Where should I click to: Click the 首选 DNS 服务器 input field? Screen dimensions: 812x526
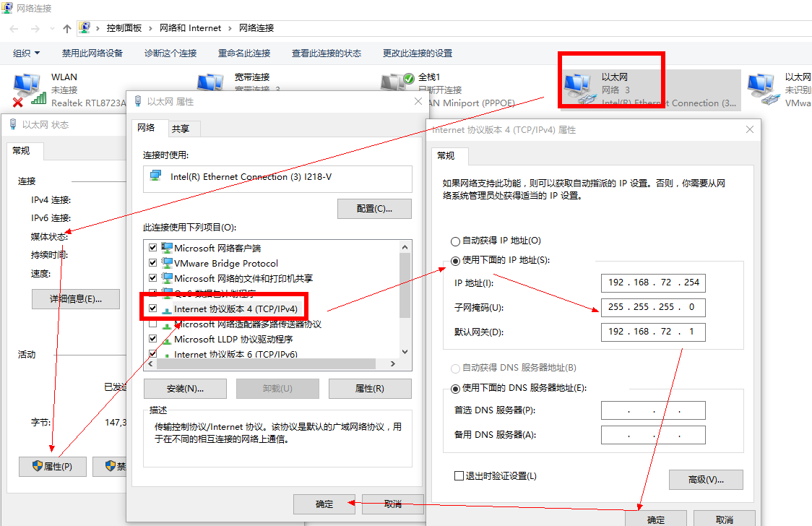tap(652, 410)
